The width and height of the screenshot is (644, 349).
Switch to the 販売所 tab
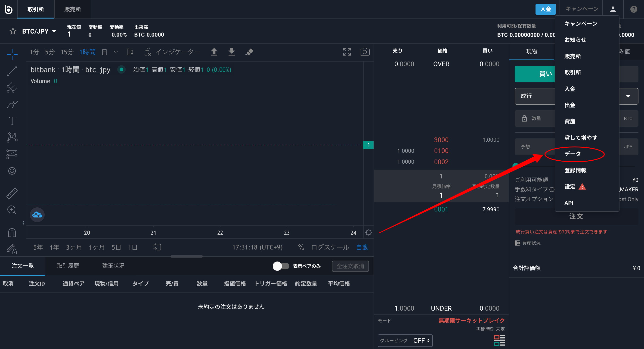coord(72,9)
